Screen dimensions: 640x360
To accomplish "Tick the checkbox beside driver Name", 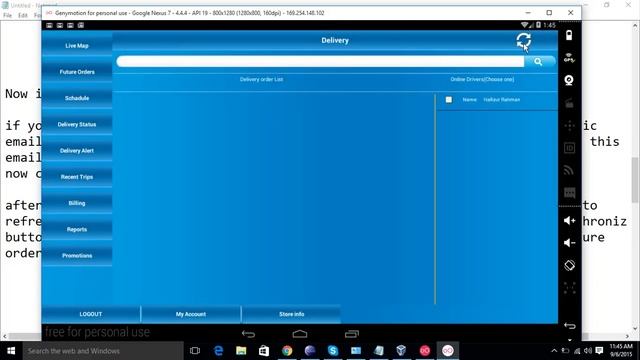I will (449, 100).
